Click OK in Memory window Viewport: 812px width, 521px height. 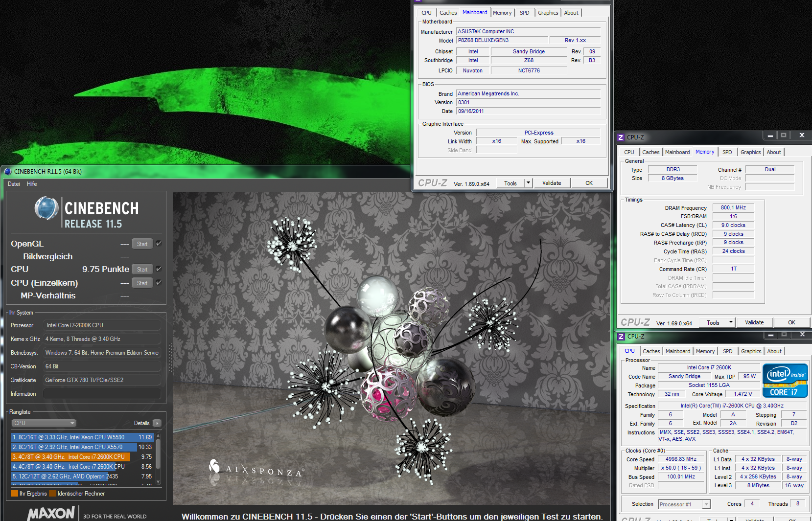click(x=791, y=322)
